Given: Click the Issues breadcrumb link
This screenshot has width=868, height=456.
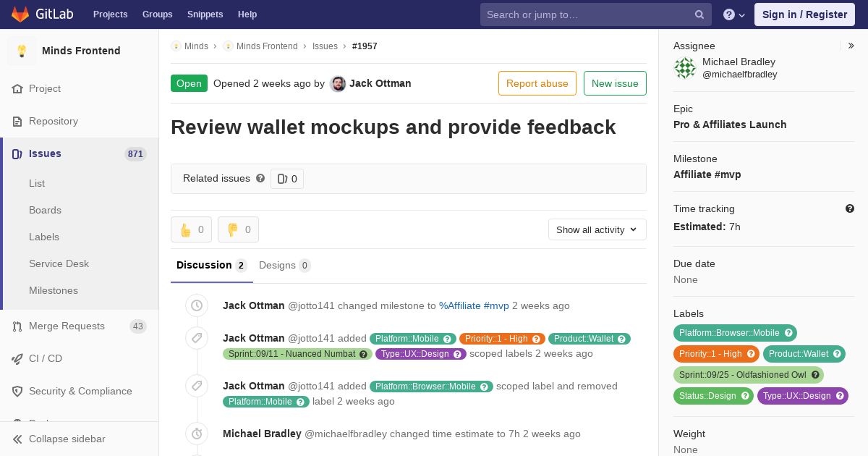Looking at the screenshot, I should pos(325,46).
